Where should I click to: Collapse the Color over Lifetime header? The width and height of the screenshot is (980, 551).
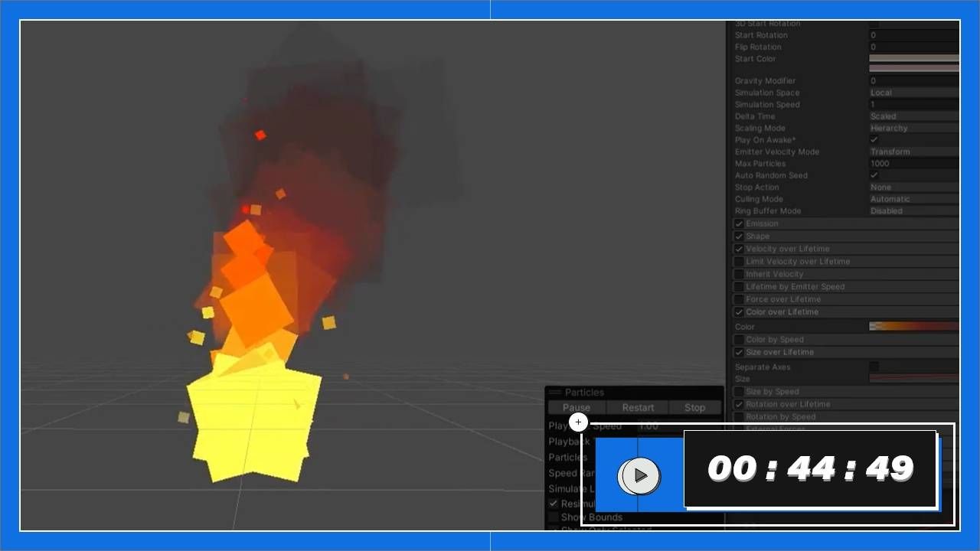pos(845,312)
